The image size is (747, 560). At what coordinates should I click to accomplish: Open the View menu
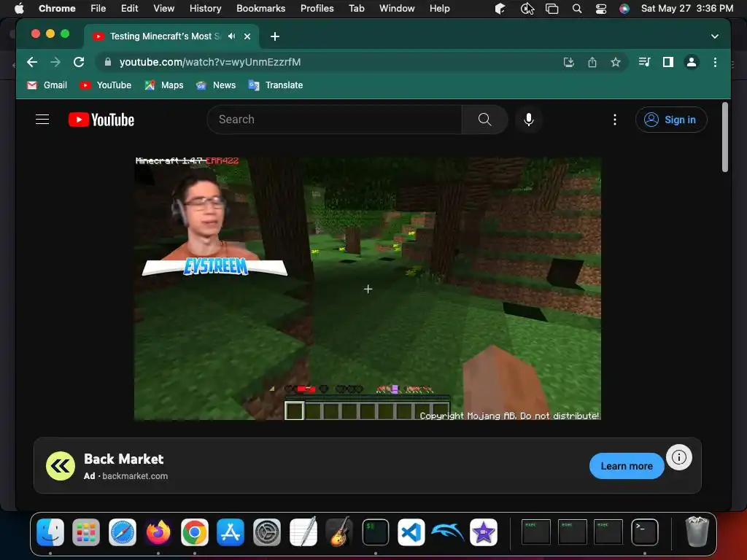(163, 8)
